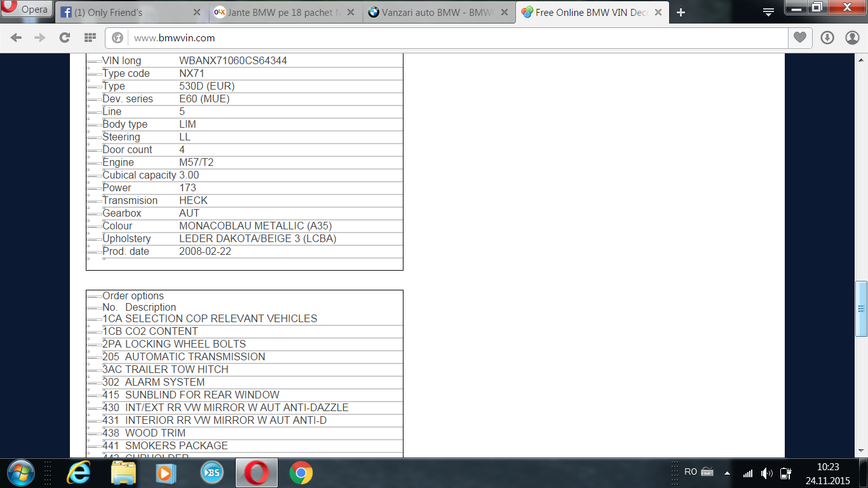Expand the tab list menu

click(768, 12)
